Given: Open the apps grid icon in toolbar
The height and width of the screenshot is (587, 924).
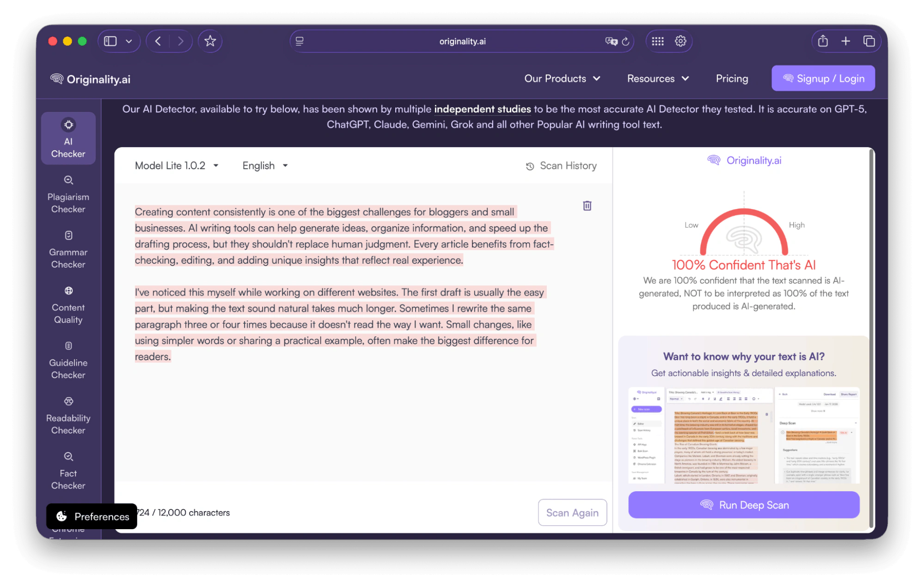Looking at the screenshot, I should [x=657, y=41].
